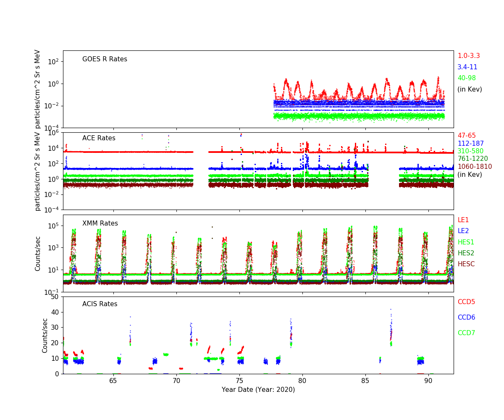
Task: Click the LE1 legend label
Action: coord(463,220)
